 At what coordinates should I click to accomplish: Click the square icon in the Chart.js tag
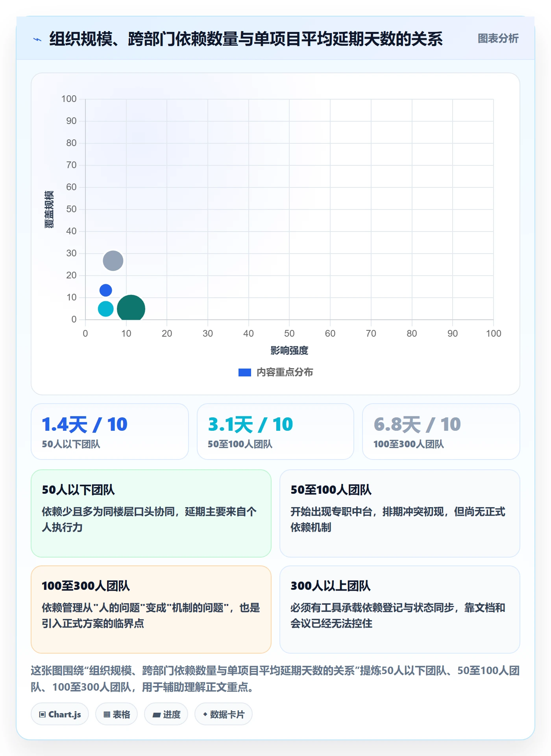pyautogui.click(x=43, y=715)
